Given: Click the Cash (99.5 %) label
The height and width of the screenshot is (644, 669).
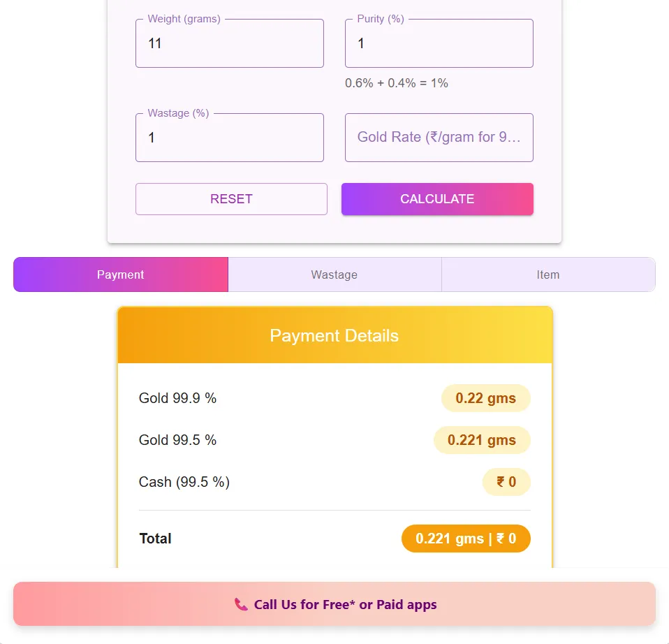Looking at the screenshot, I should (184, 482).
